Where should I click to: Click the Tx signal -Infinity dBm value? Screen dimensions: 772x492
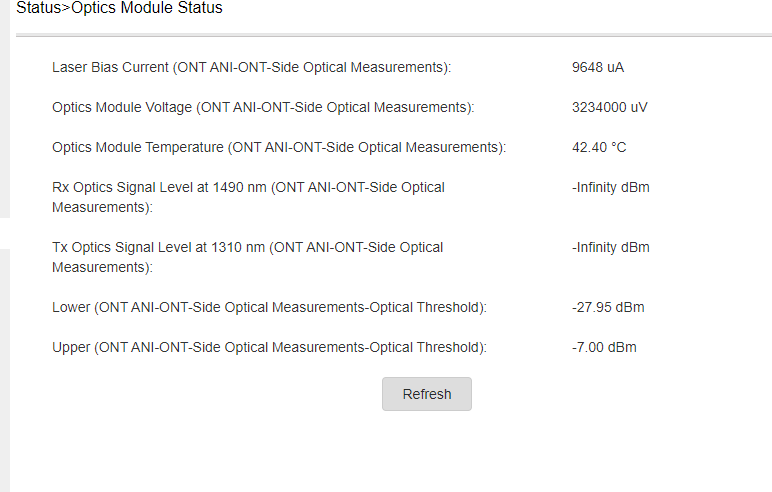click(610, 247)
